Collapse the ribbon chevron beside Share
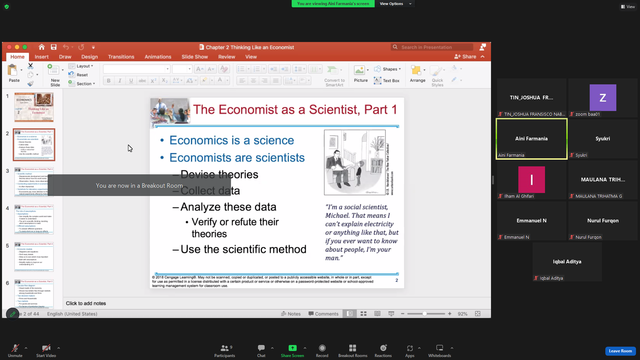 482,57
